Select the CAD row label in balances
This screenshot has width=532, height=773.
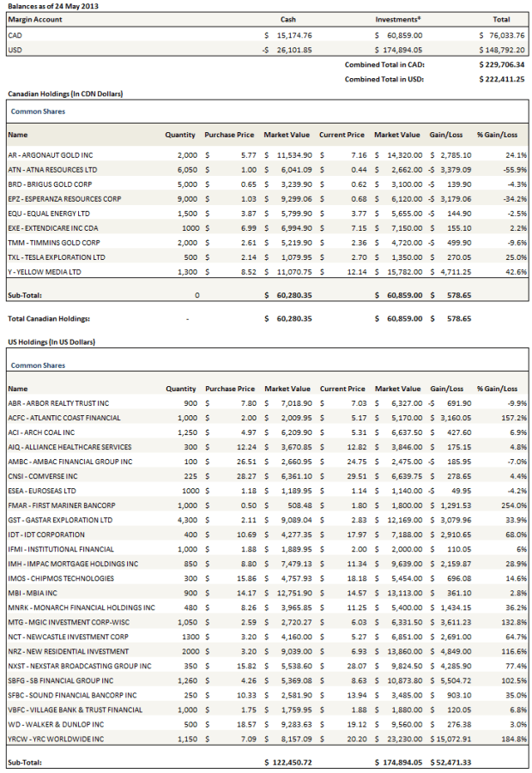click(15, 35)
